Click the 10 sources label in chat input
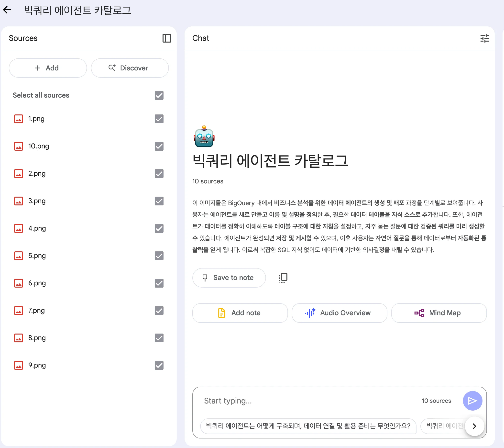The width and height of the screenshot is (504, 448). (x=436, y=401)
